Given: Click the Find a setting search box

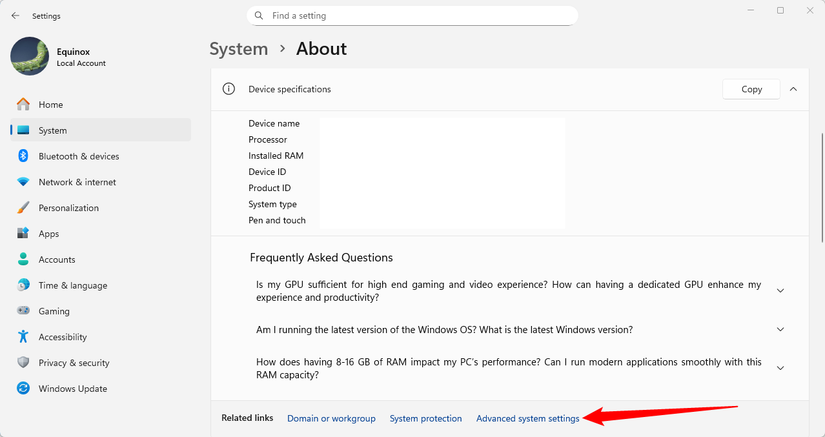Looking at the screenshot, I should coord(412,16).
